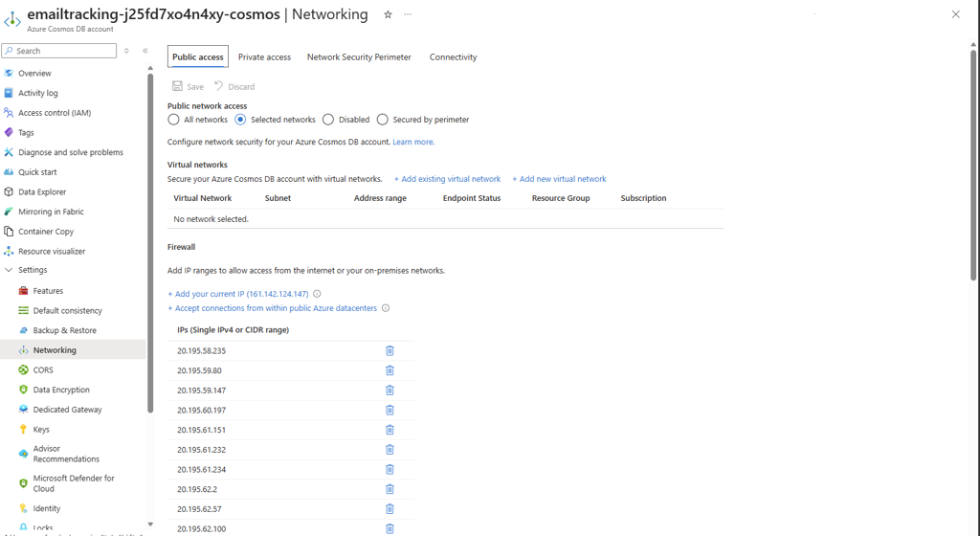Choose Selected networks radio option

(x=240, y=120)
